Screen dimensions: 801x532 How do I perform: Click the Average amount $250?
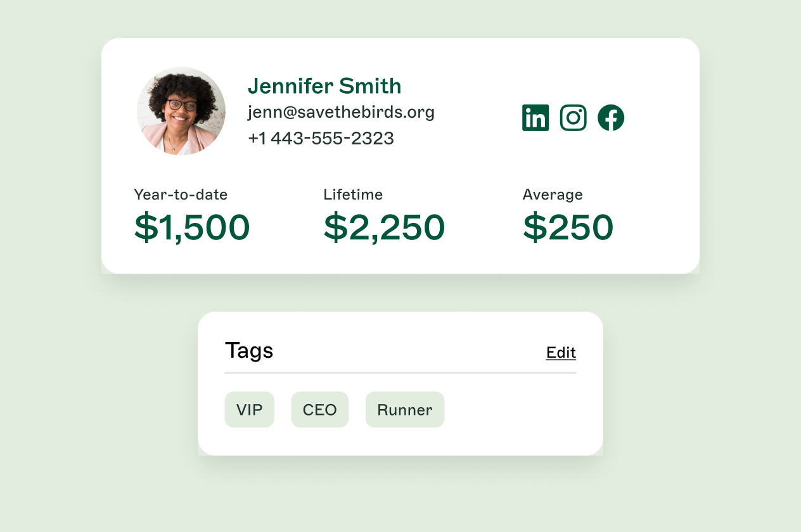(x=568, y=228)
